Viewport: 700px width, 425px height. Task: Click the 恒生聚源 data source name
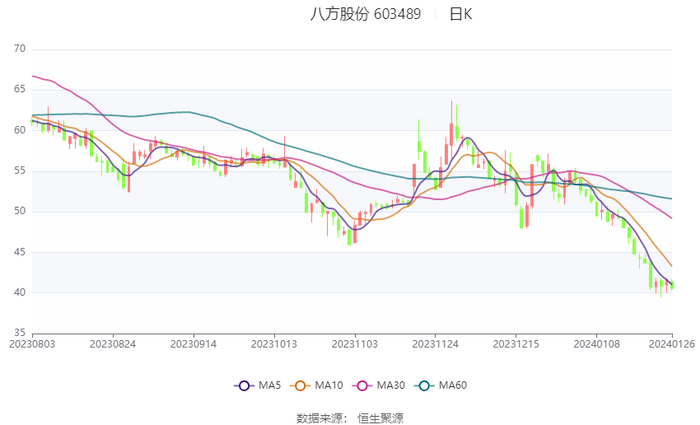click(381, 417)
